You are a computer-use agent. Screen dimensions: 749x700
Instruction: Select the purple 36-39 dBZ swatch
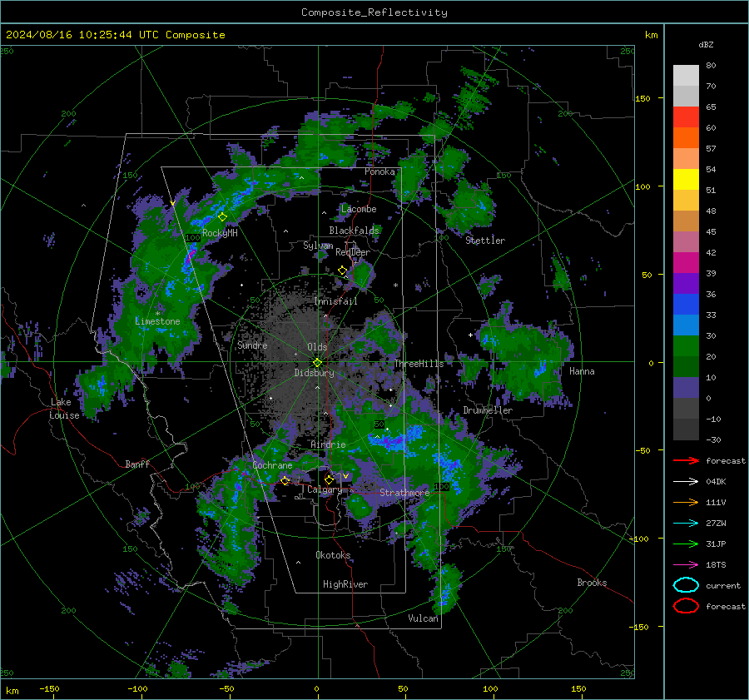click(x=686, y=284)
